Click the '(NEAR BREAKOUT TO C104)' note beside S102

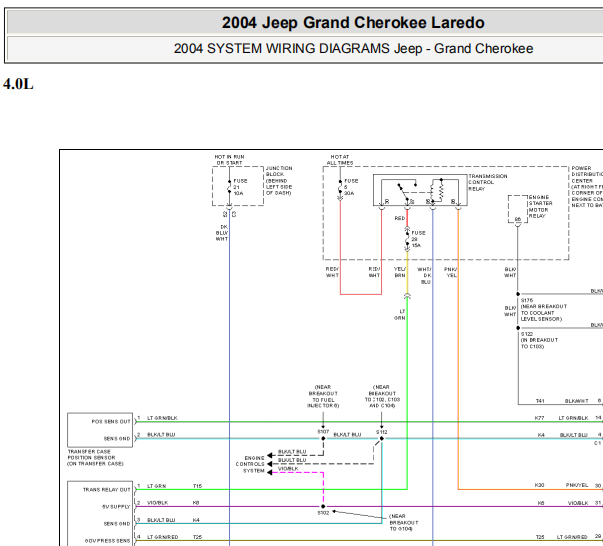403,523
